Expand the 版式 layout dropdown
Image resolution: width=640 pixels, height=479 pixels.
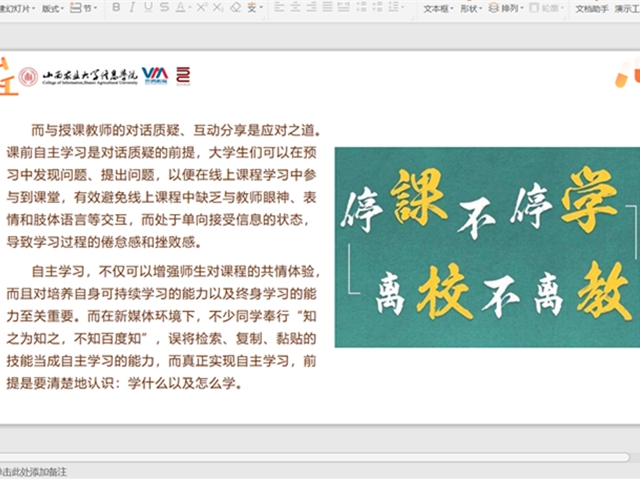click(x=53, y=8)
